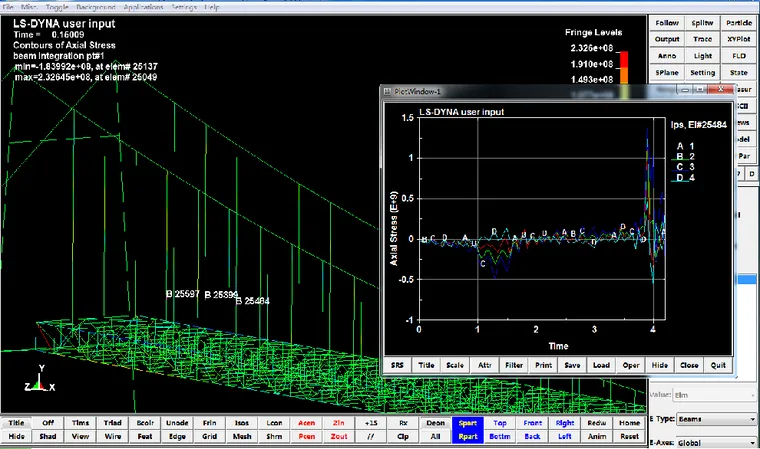760x449 pixels.
Task: Open the File menu
Action: (8, 7)
